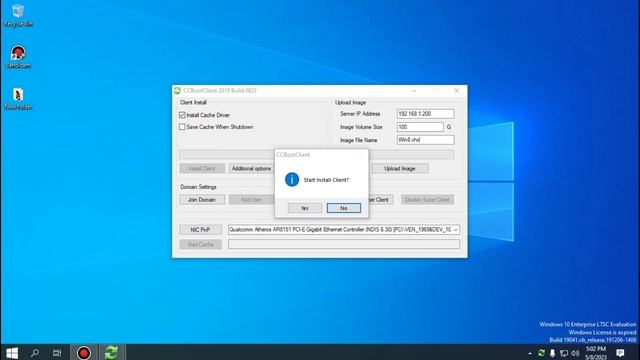Click the microphone tray icon

click(552, 353)
